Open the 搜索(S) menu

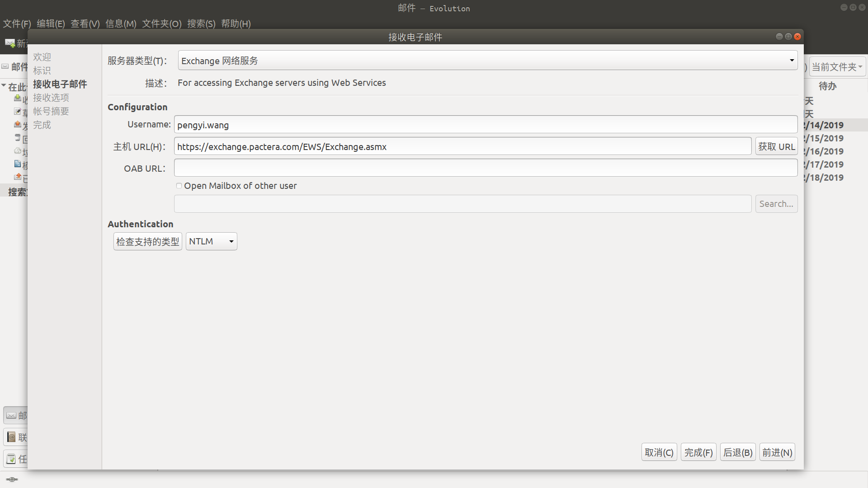click(x=201, y=23)
